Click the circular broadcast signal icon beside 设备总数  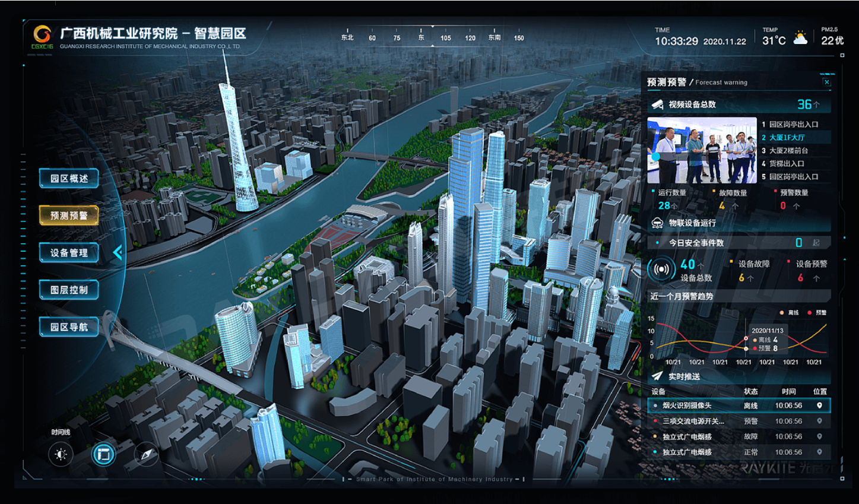pos(661,270)
